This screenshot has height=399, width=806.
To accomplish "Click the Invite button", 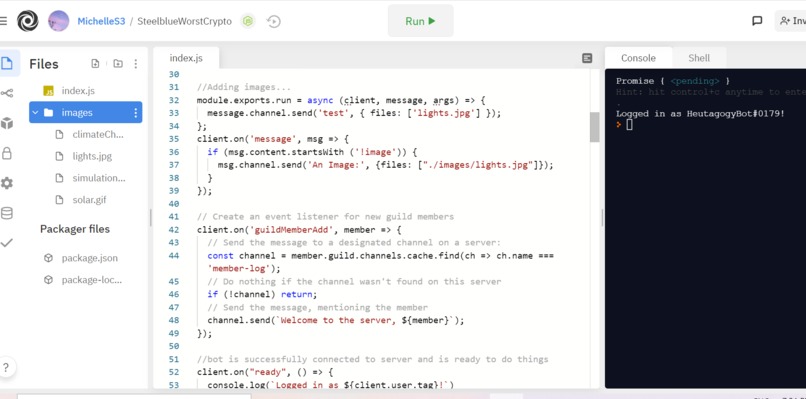I will [792, 21].
